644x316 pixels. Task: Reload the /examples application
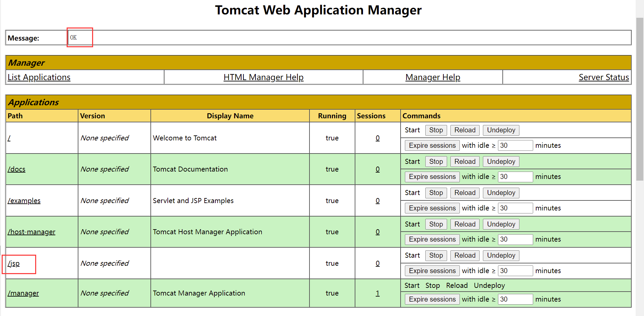pyautogui.click(x=464, y=193)
